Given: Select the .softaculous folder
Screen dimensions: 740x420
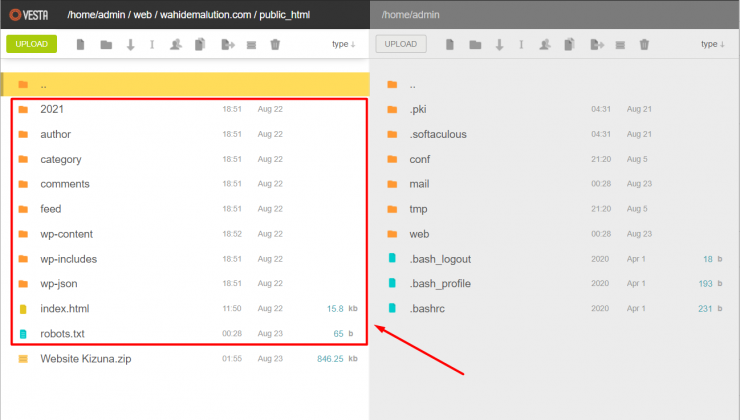Looking at the screenshot, I should point(555,134).
